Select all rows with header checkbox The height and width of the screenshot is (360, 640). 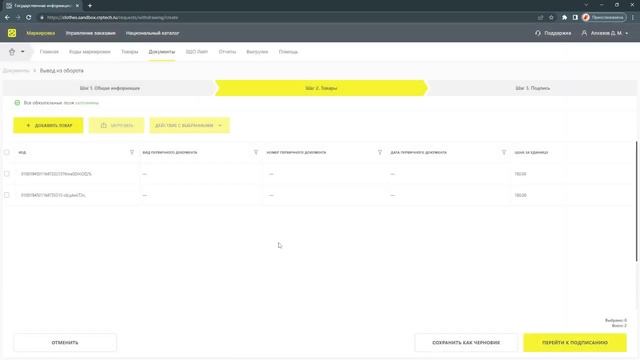(7, 152)
